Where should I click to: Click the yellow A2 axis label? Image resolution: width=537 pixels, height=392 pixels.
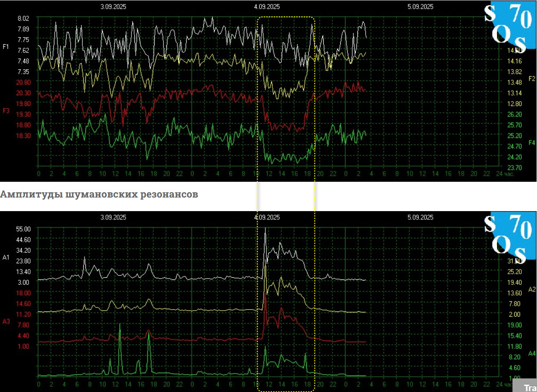point(532,290)
